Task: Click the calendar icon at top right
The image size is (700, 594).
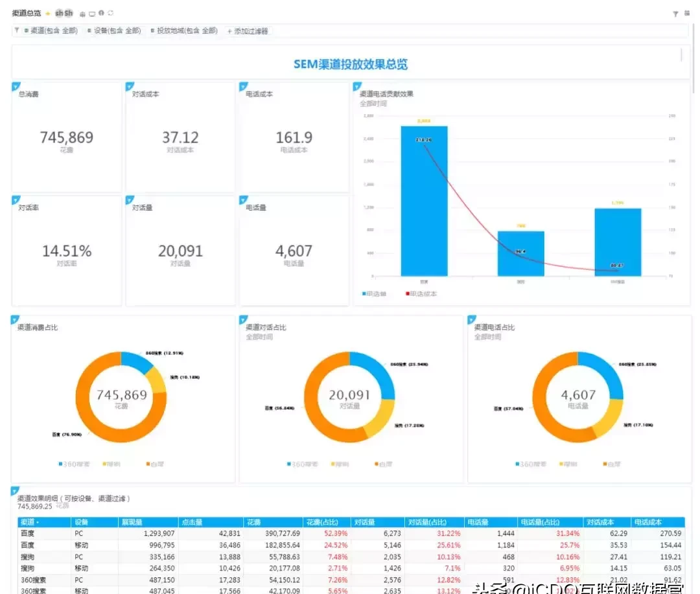Action: coord(687,14)
